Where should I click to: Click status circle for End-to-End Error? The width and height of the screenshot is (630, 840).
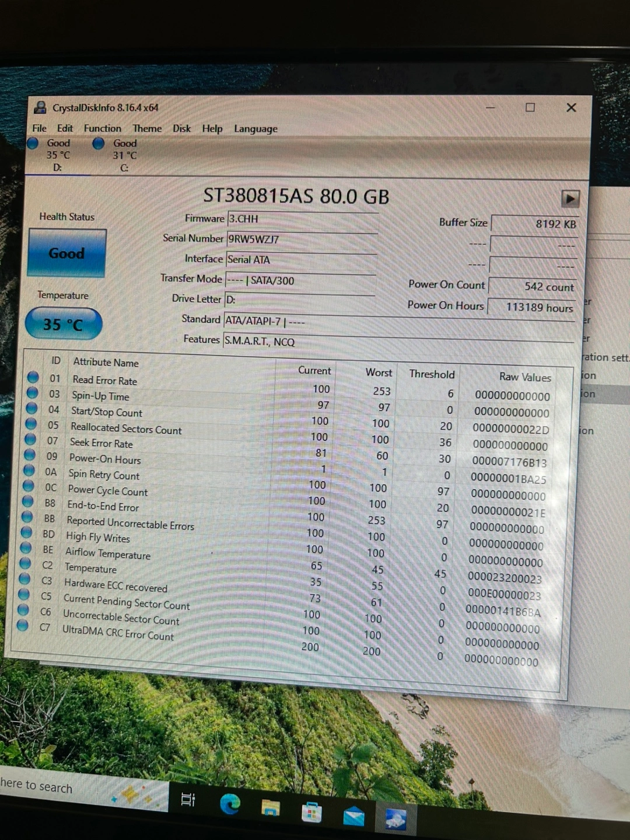coord(28,501)
